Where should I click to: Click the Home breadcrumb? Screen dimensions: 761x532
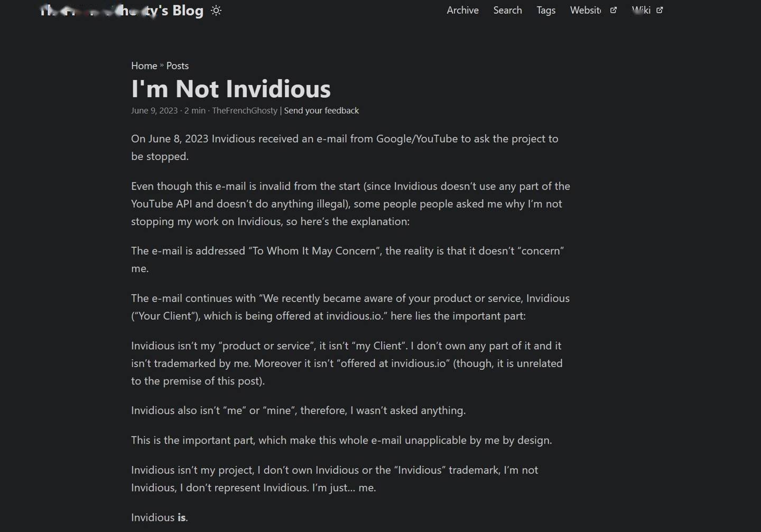point(144,66)
